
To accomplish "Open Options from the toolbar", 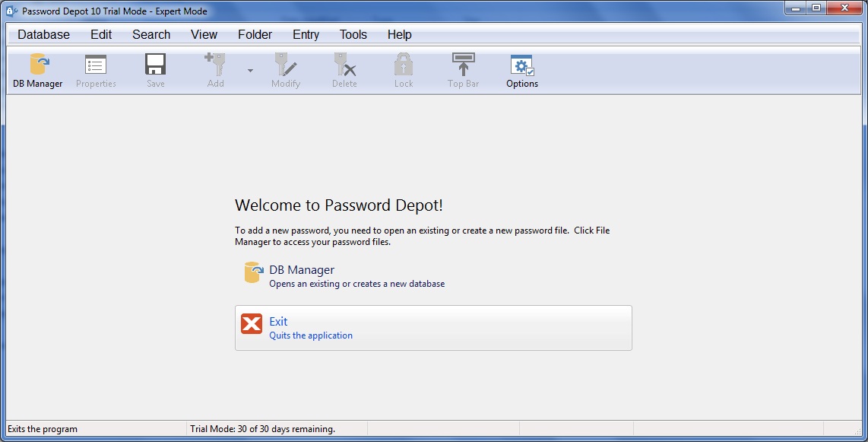I will pos(521,68).
